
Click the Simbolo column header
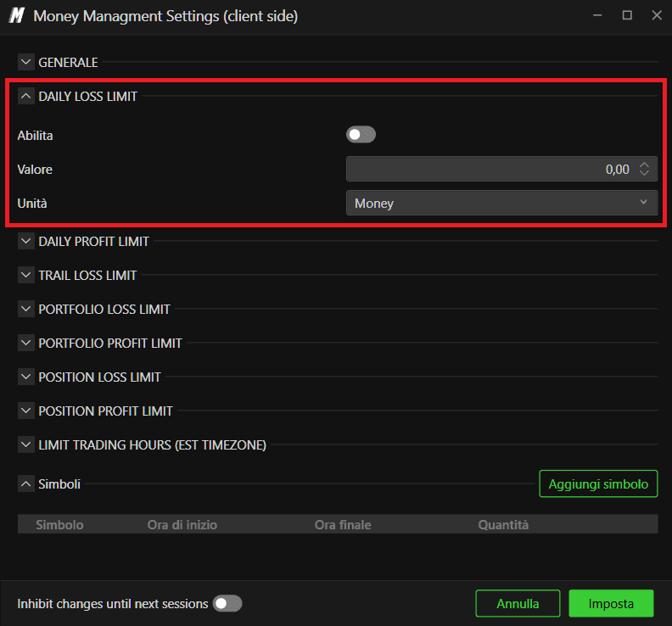59,524
